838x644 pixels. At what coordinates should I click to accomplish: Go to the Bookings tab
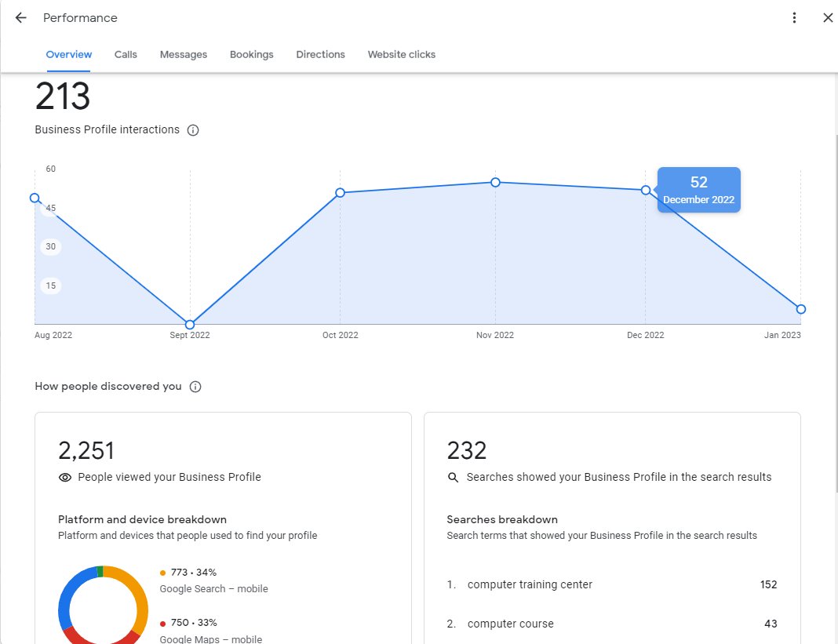pos(252,54)
